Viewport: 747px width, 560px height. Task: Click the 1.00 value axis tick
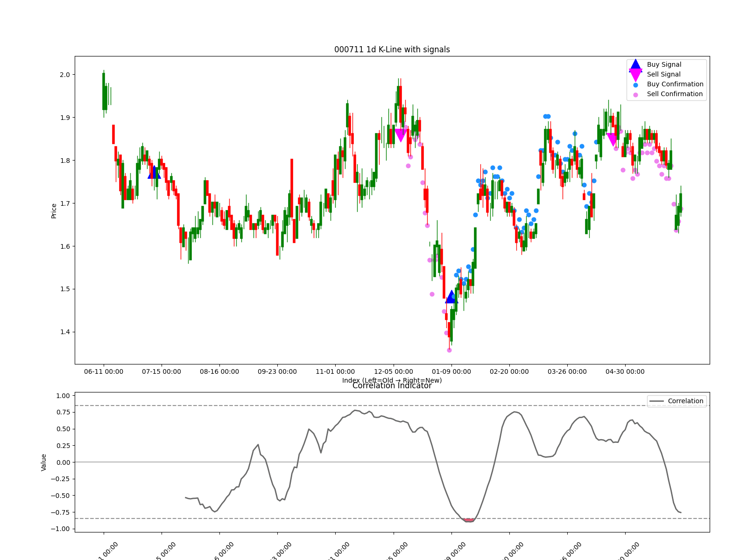tap(63, 396)
